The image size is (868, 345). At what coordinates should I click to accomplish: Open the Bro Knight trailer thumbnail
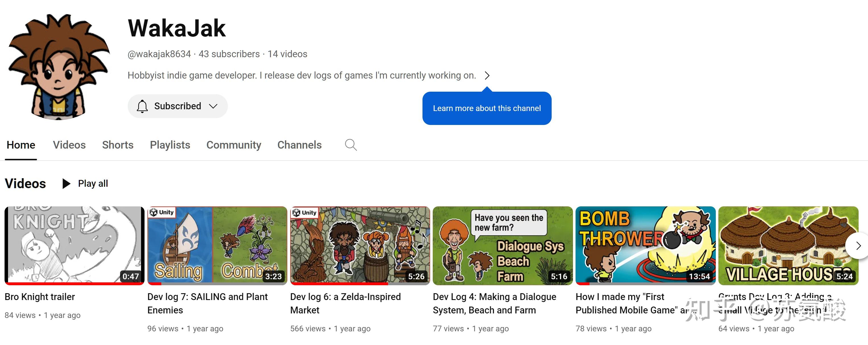[75, 245]
